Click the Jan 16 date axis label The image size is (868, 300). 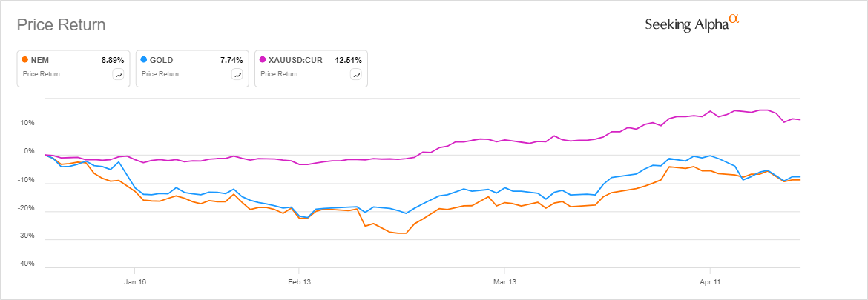pos(134,281)
